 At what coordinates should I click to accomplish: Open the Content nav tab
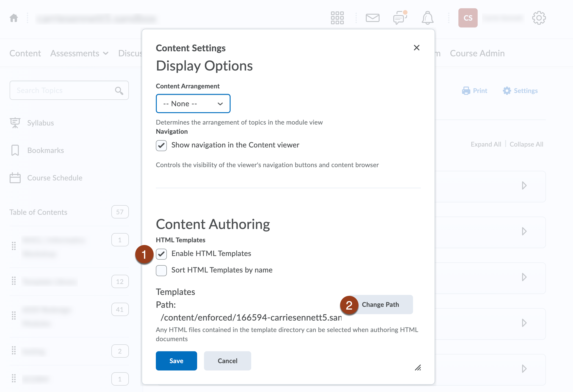(25, 53)
